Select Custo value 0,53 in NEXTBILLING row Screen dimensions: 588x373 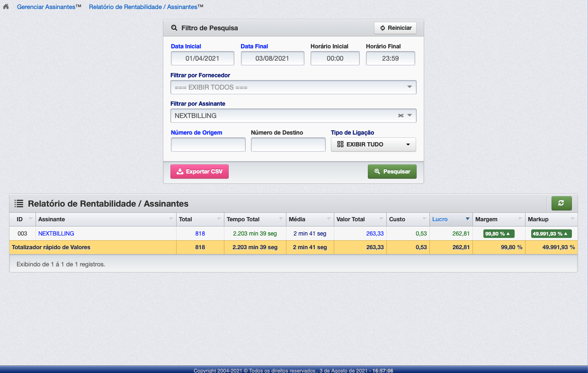[x=421, y=233]
